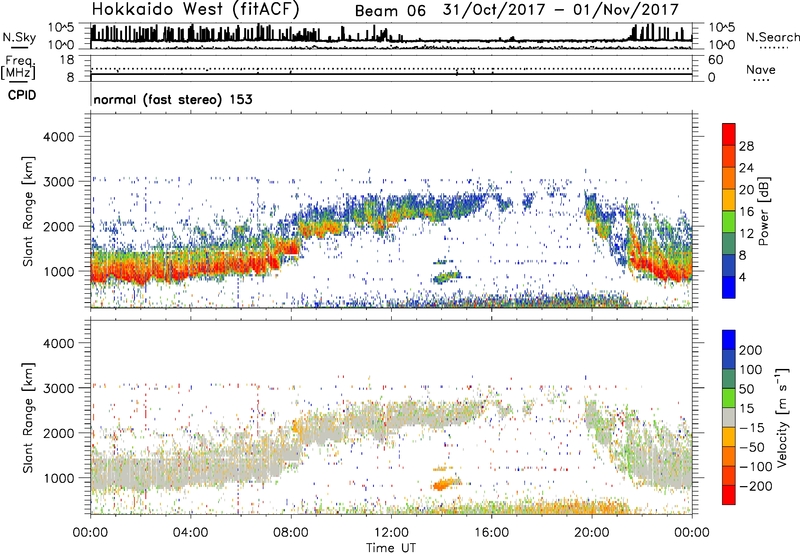Click the '4000' tick in power panel

click(58, 137)
